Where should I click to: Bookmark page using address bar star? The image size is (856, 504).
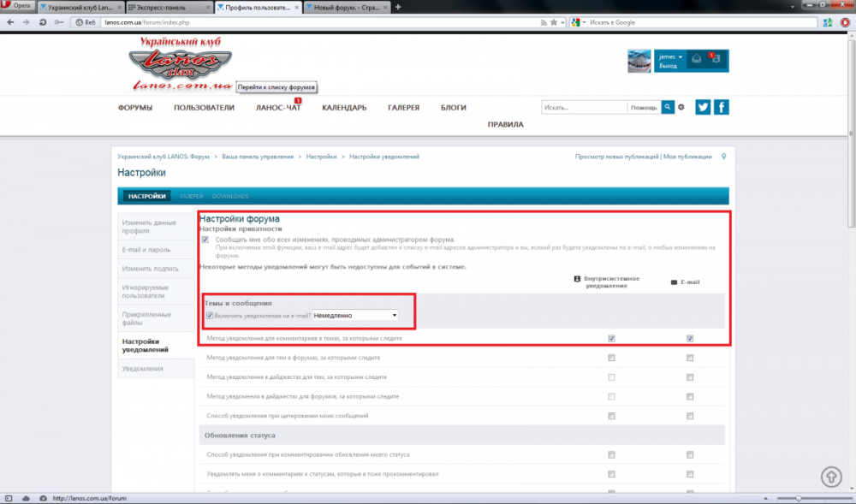(x=556, y=22)
